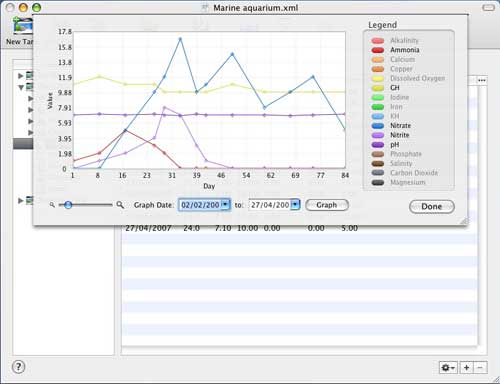Click the Nitrate blue color swatch
The image size is (500, 384).
click(378, 126)
